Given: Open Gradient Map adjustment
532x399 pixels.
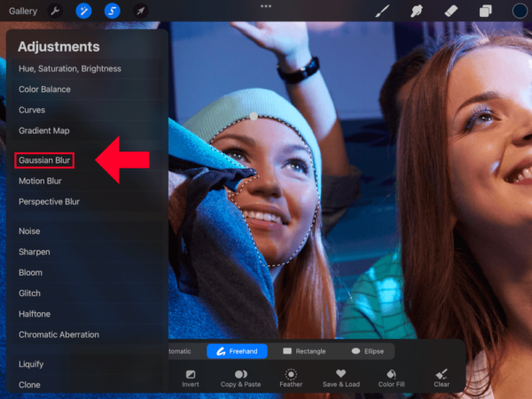Looking at the screenshot, I should pyautogui.click(x=87, y=130).
